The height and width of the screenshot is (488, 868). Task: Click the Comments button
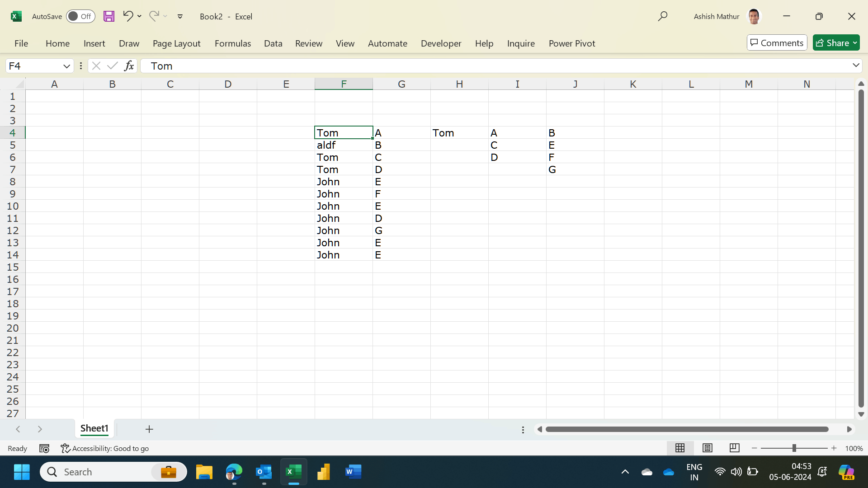pyautogui.click(x=777, y=43)
